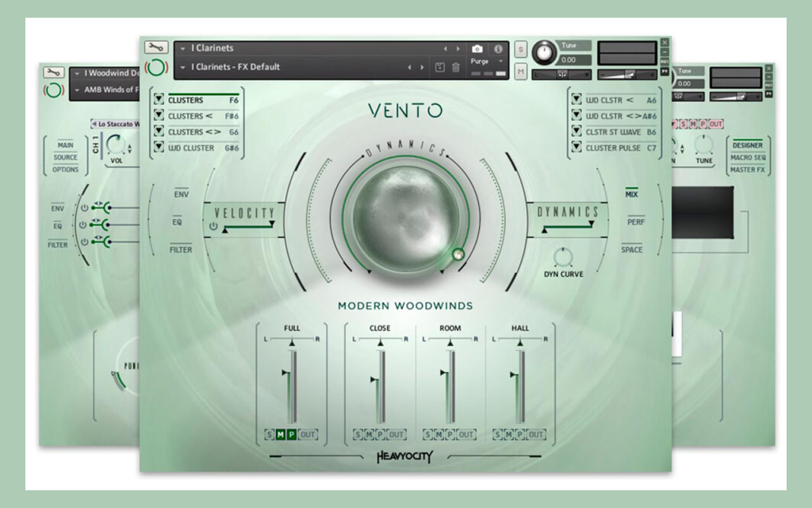The image size is (812, 508).
Task: Click the solo S button in header
Action: coord(520,49)
